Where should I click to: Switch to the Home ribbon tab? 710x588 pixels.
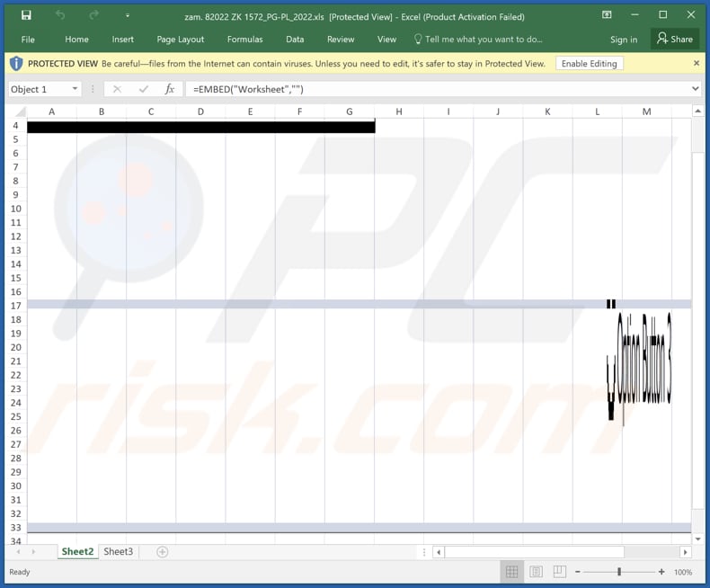76,40
